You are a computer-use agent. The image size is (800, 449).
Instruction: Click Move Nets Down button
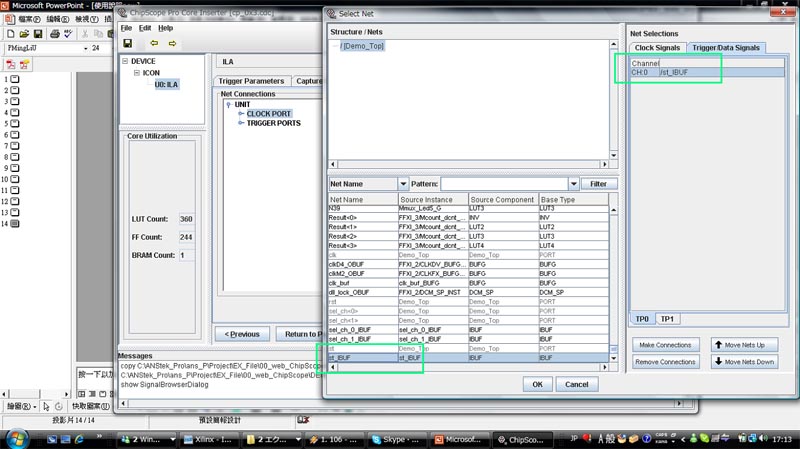pos(744,362)
